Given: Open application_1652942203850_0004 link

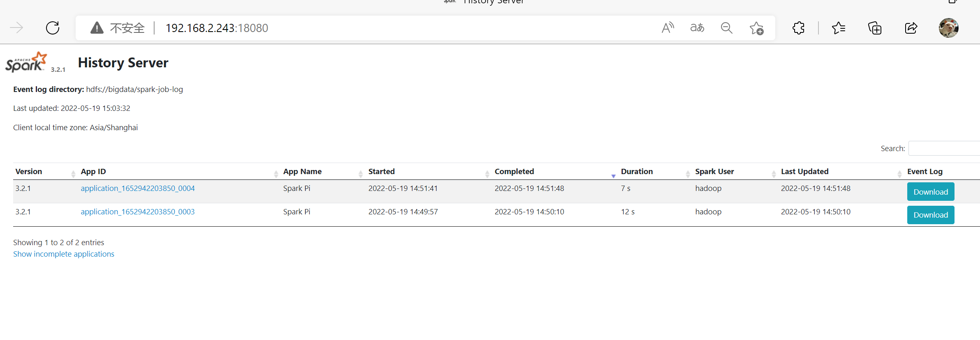Looking at the screenshot, I should (x=138, y=188).
